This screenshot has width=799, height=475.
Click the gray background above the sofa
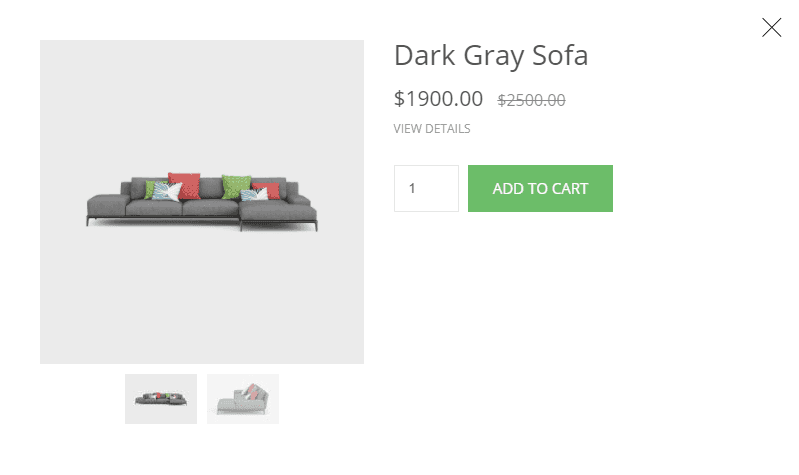(202, 102)
